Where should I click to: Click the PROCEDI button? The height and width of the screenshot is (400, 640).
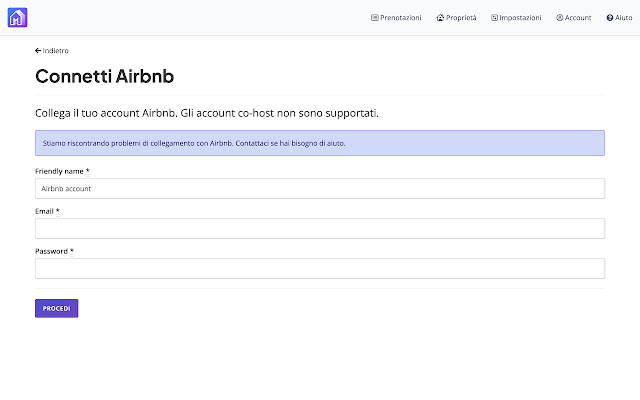coord(56,308)
